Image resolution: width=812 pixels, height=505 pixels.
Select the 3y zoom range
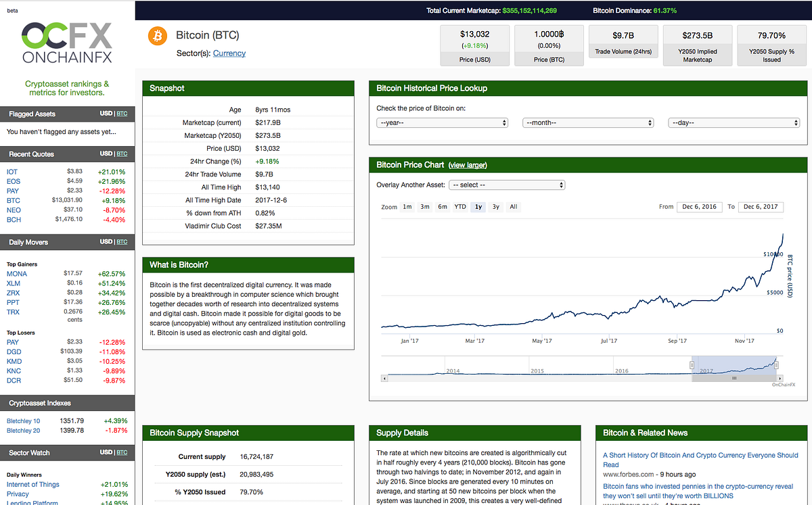(496, 207)
